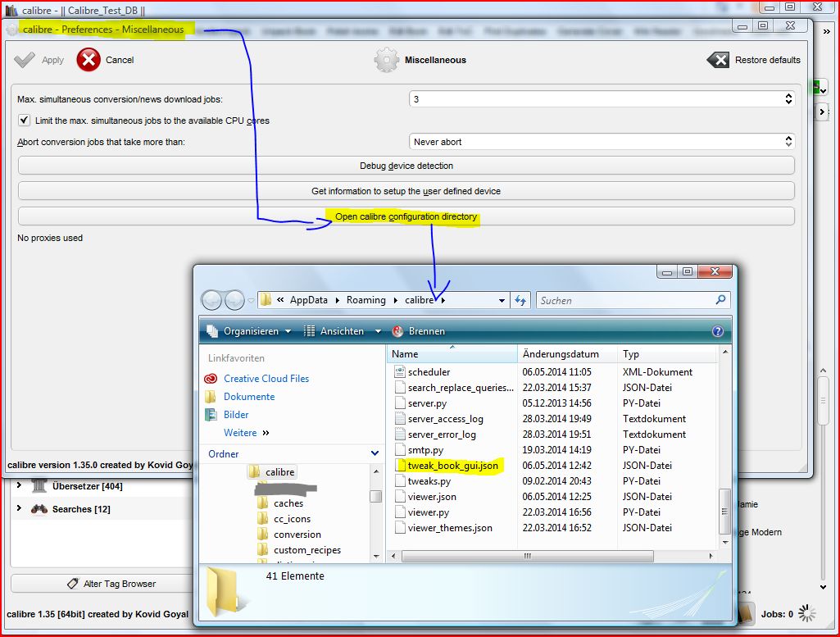
Task: Open the address bar history dropdown arrow
Action: coord(502,301)
